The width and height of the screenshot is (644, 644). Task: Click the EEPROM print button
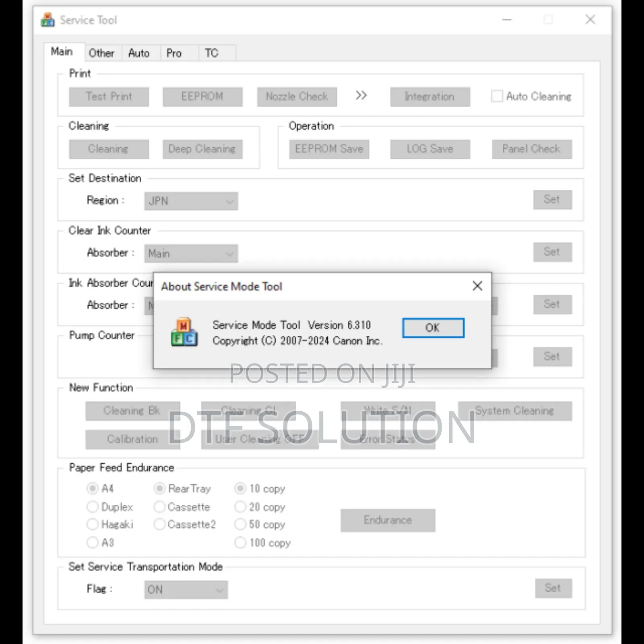click(202, 97)
